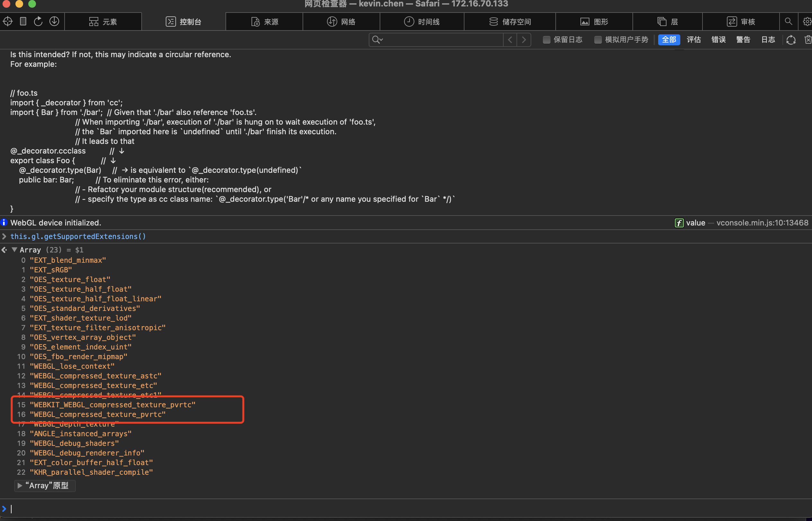Screen dimensions: 812x521
Task: Open the vconsole.min.js:10:13468 source link
Action: [x=762, y=223]
